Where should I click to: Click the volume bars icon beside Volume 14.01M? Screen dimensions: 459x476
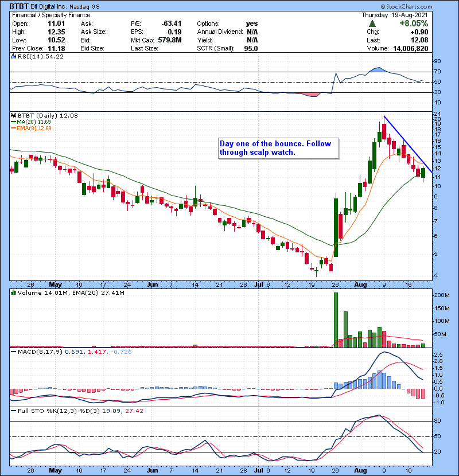[x=13, y=293]
